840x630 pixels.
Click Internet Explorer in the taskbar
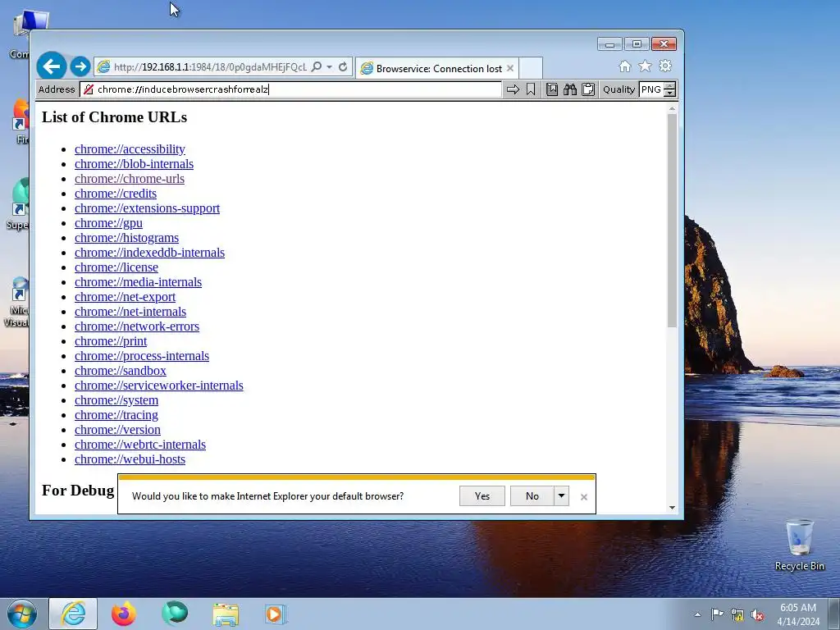(x=73, y=614)
